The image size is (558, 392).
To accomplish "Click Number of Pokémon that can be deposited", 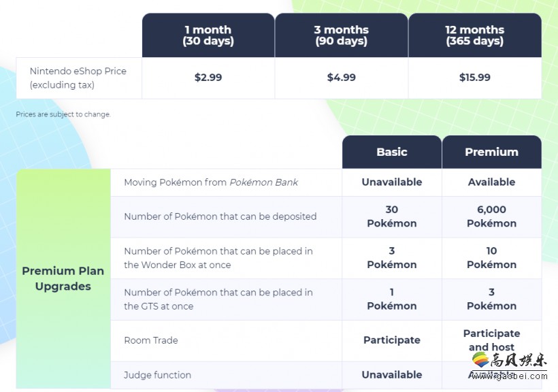I will pos(220,216).
